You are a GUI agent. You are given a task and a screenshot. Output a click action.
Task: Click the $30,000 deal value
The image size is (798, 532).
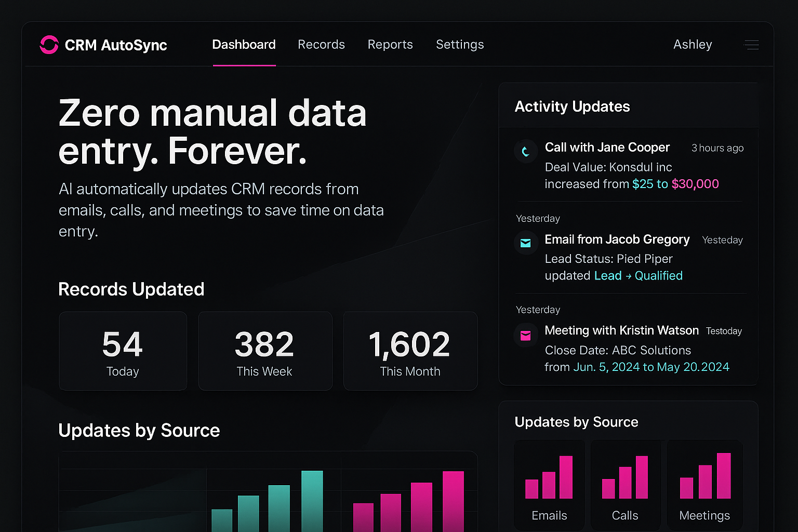click(x=695, y=184)
